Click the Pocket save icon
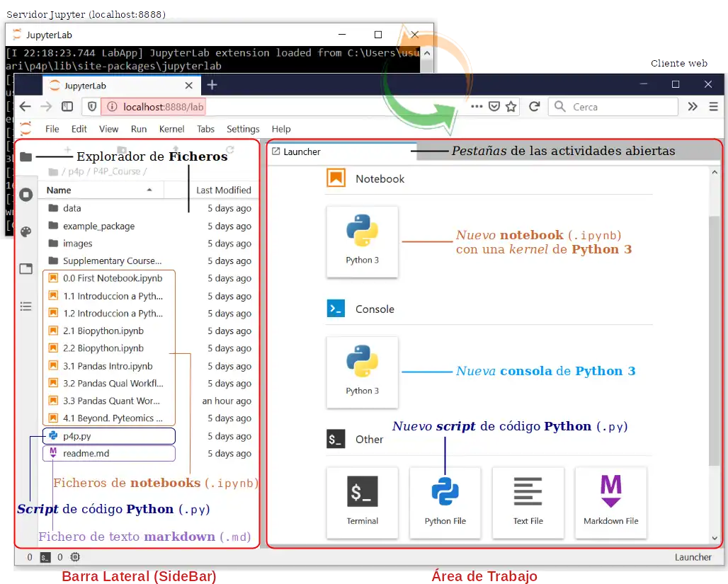The width and height of the screenshot is (728, 584). tap(494, 107)
